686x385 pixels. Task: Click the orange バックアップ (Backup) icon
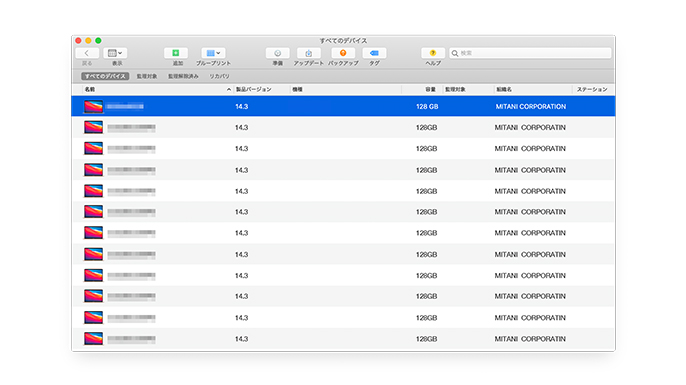(x=343, y=53)
